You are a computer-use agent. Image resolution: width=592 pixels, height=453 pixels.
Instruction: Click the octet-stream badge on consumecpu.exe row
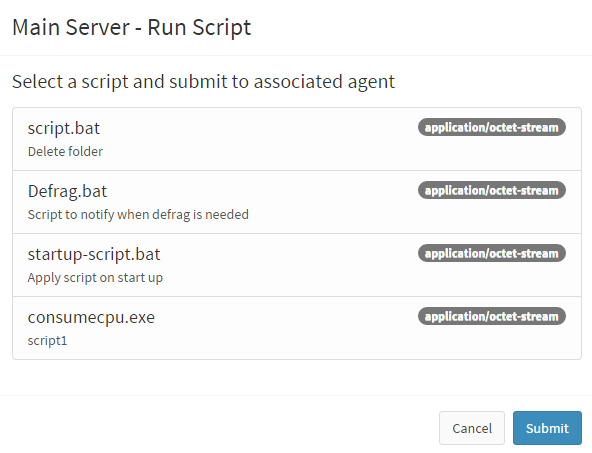492,316
